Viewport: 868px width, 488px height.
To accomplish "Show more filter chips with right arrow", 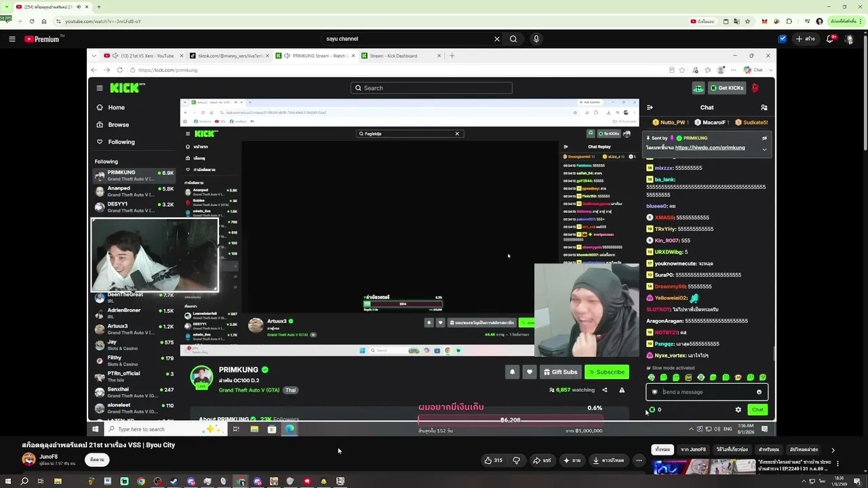I will [x=833, y=449].
